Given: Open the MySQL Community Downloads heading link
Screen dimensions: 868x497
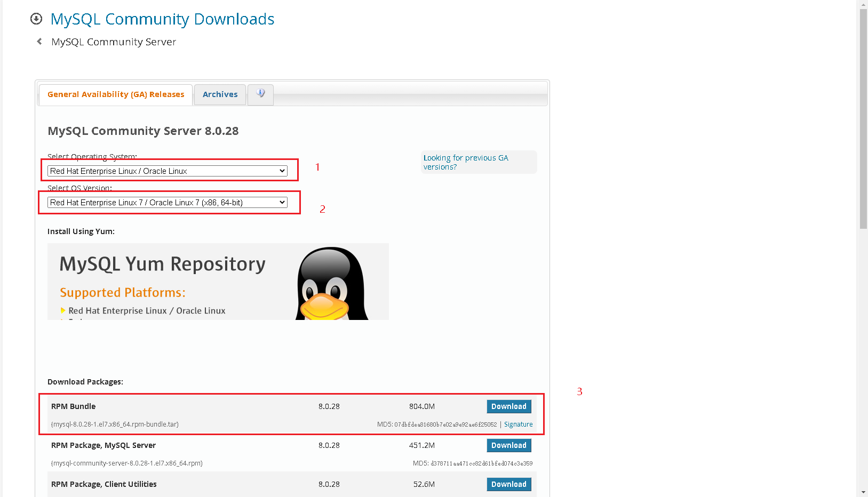Looking at the screenshot, I should pos(162,19).
